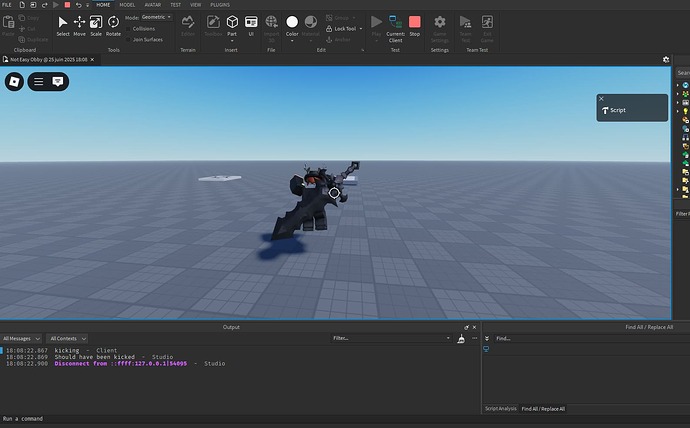The image size is (690, 428).
Task: Switch to the HOME ribbon tab
Action: coord(103,5)
